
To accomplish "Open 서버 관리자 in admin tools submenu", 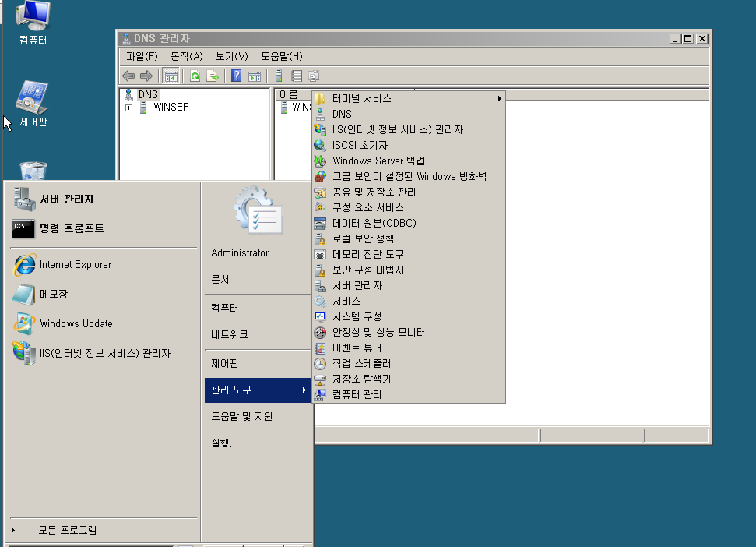I will click(x=409, y=285).
